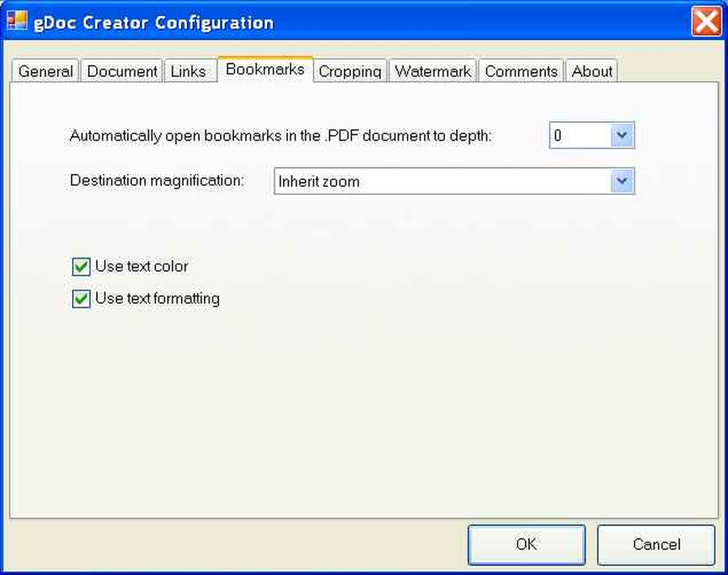Expand the bookmark depth dropdown arrow
Image resolution: width=728 pixels, height=575 pixels.
click(x=622, y=135)
